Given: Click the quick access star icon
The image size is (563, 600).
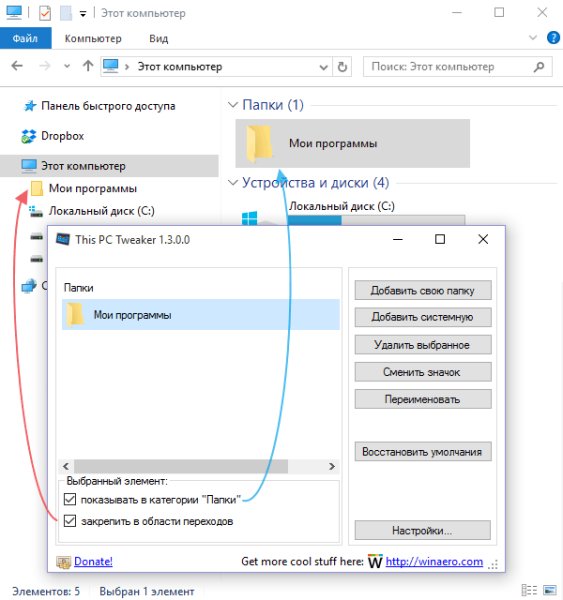Looking at the screenshot, I should tap(29, 106).
